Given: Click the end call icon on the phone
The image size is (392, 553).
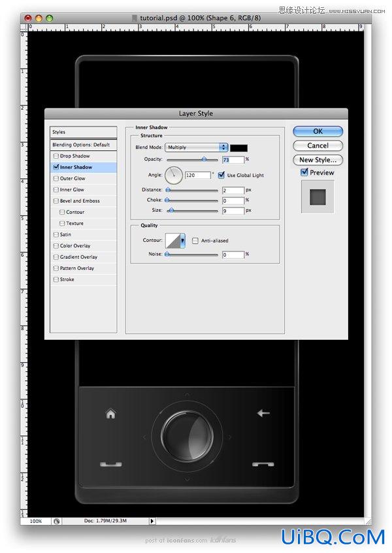Looking at the screenshot, I should [x=263, y=465].
